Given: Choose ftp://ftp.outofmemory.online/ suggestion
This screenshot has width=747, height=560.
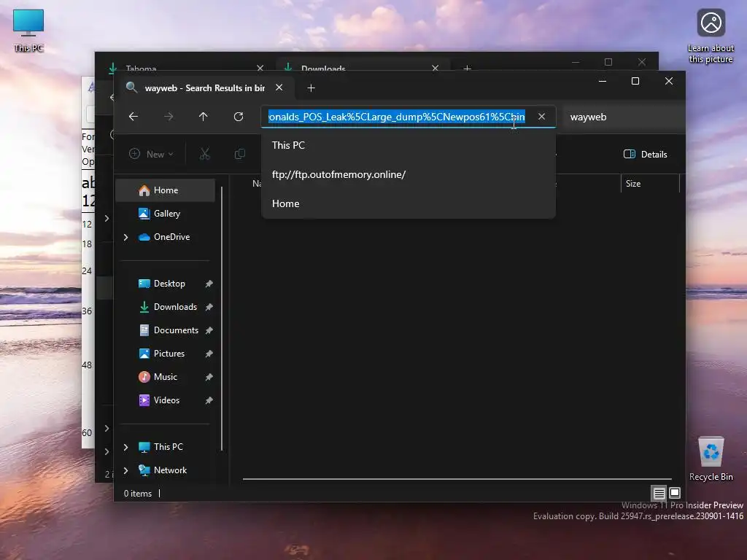Looking at the screenshot, I should (409, 174).
